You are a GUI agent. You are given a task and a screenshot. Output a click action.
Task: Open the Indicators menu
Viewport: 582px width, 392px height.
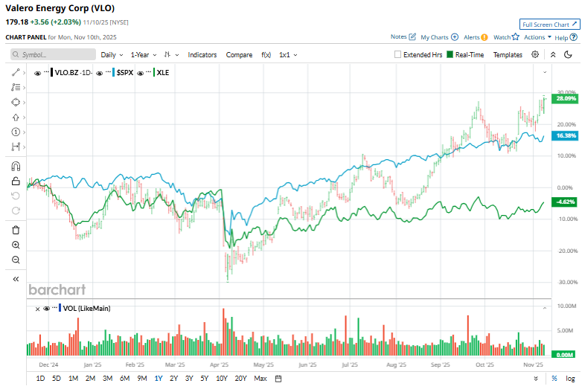[x=202, y=55]
